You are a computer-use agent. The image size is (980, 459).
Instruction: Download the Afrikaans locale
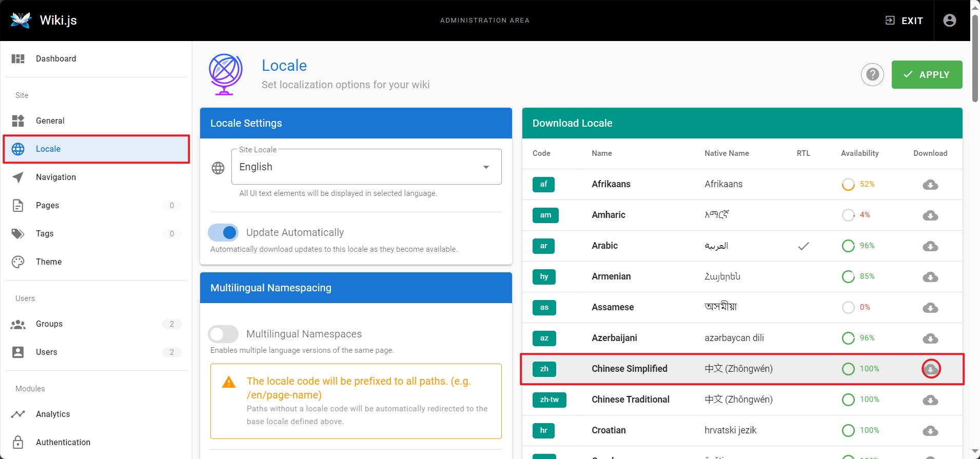[x=930, y=185]
